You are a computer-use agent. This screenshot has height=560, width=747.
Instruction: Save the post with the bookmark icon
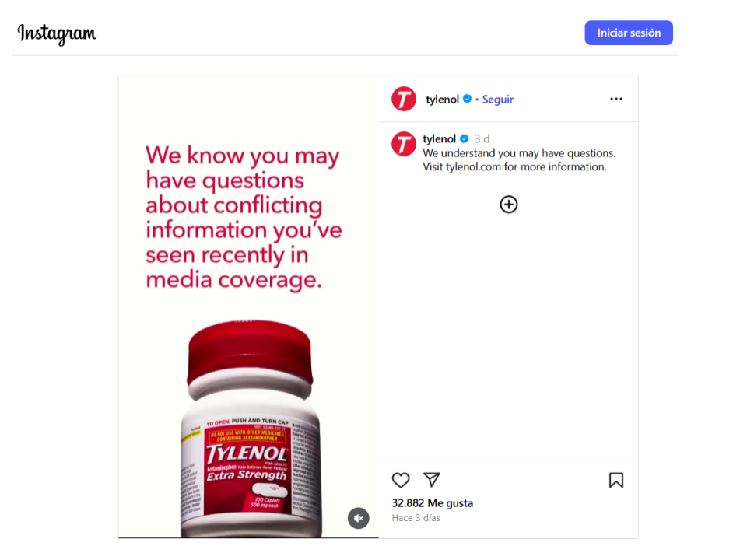tap(616, 480)
